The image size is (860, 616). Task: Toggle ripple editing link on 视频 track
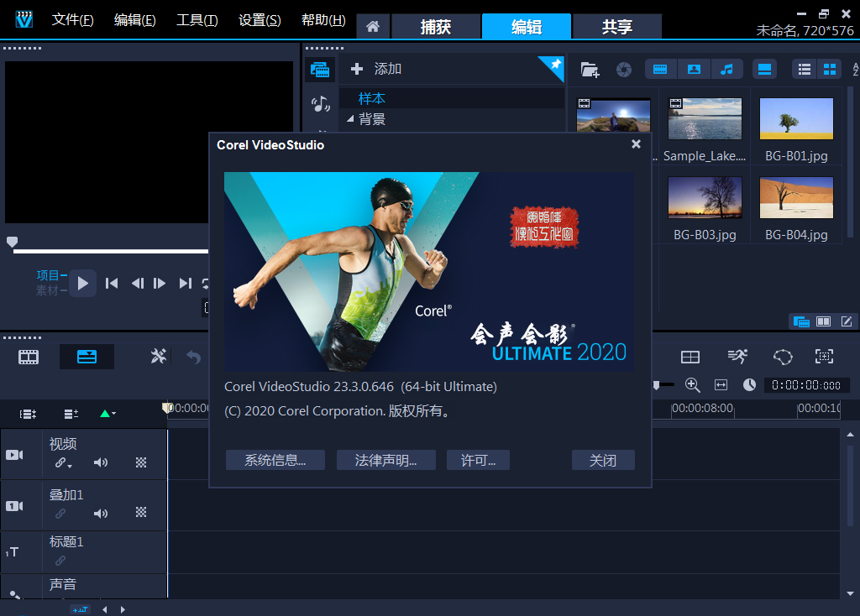[x=60, y=462]
